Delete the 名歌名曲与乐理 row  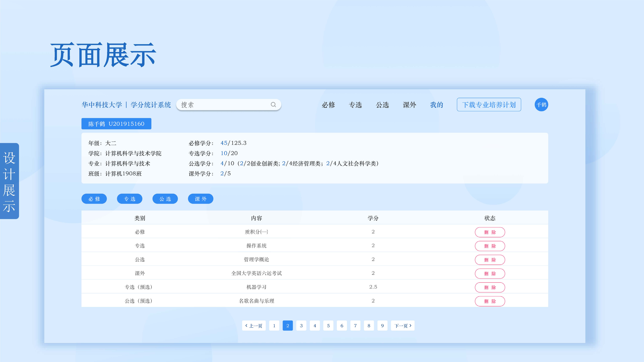[x=490, y=301]
